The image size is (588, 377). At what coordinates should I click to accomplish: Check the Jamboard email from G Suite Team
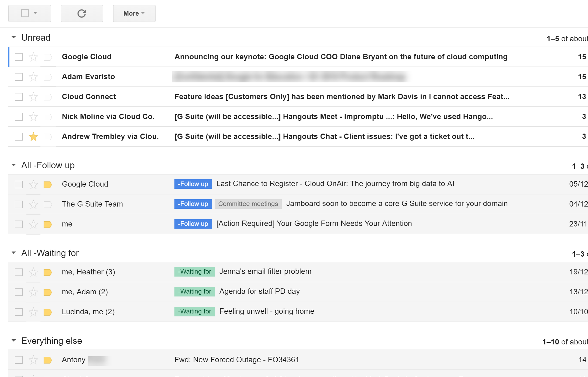coord(19,204)
